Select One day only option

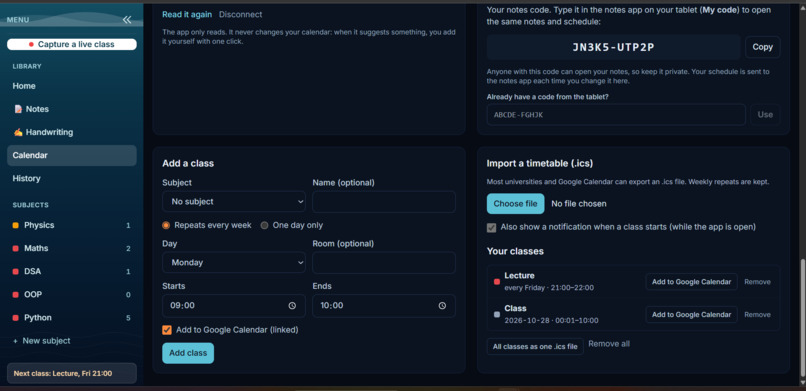coord(264,225)
